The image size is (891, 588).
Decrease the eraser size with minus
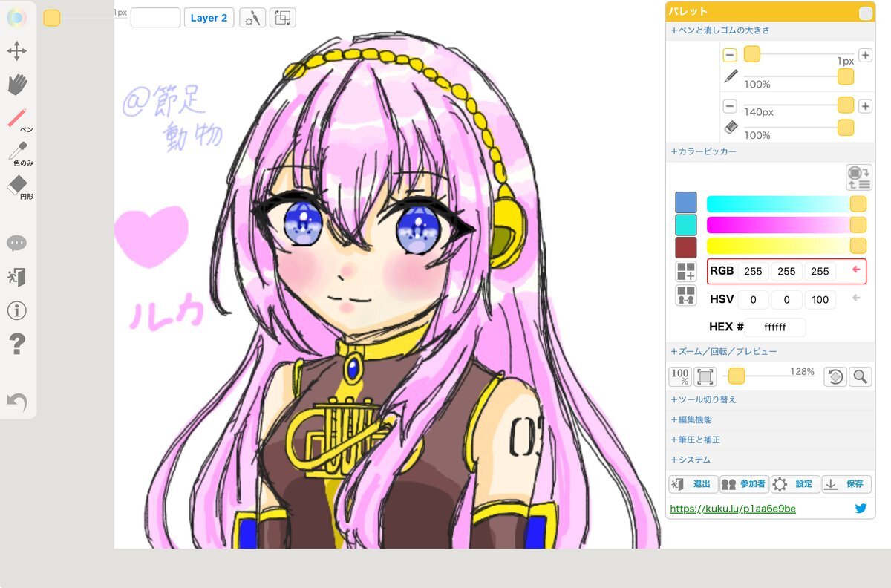click(730, 106)
